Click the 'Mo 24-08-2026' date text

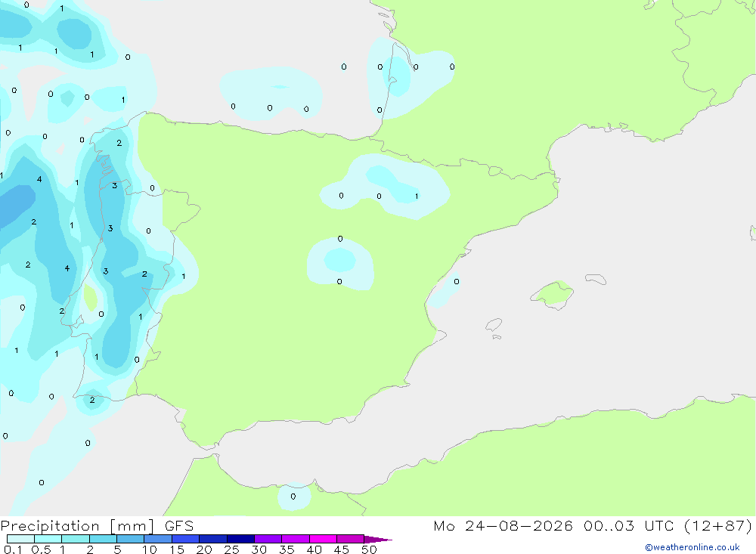coord(503,525)
